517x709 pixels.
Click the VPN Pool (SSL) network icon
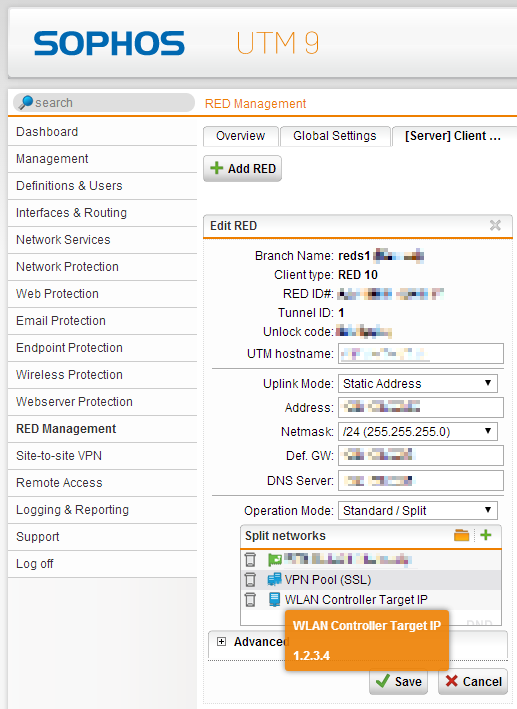tap(274, 579)
